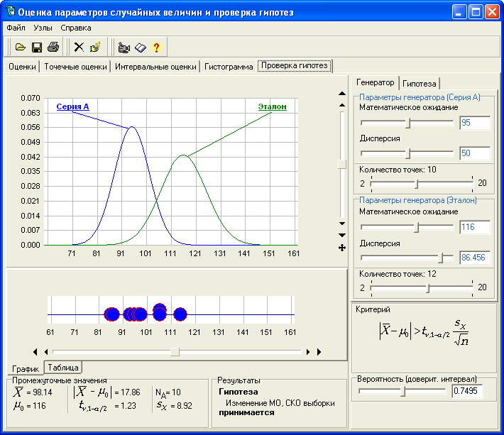Open the book toolbar icon

140,48
